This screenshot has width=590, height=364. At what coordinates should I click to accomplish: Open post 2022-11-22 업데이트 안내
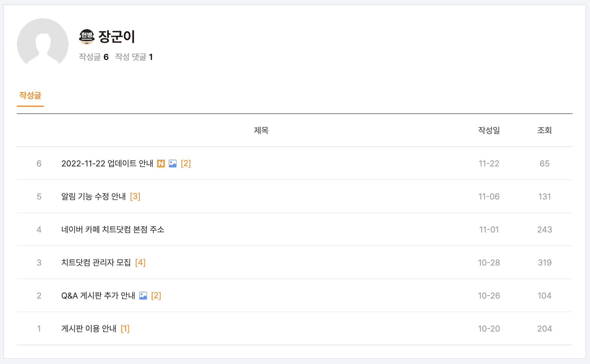(107, 164)
